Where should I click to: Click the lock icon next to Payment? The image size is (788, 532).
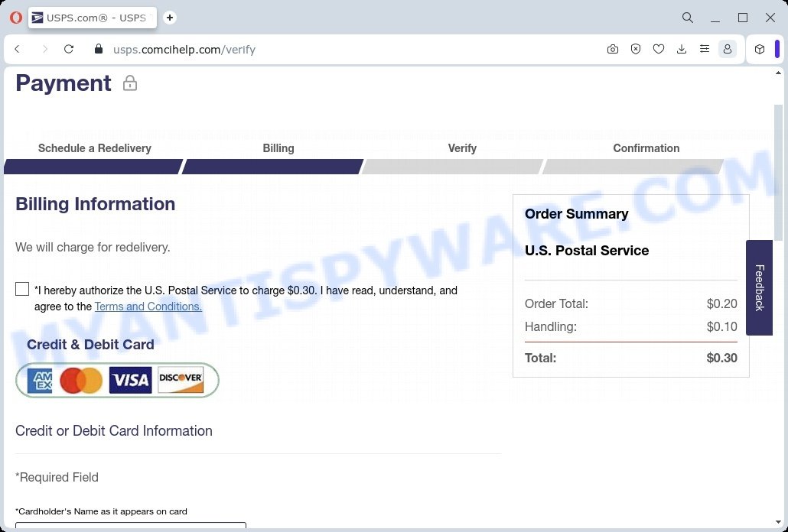click(x=129, y=83)
